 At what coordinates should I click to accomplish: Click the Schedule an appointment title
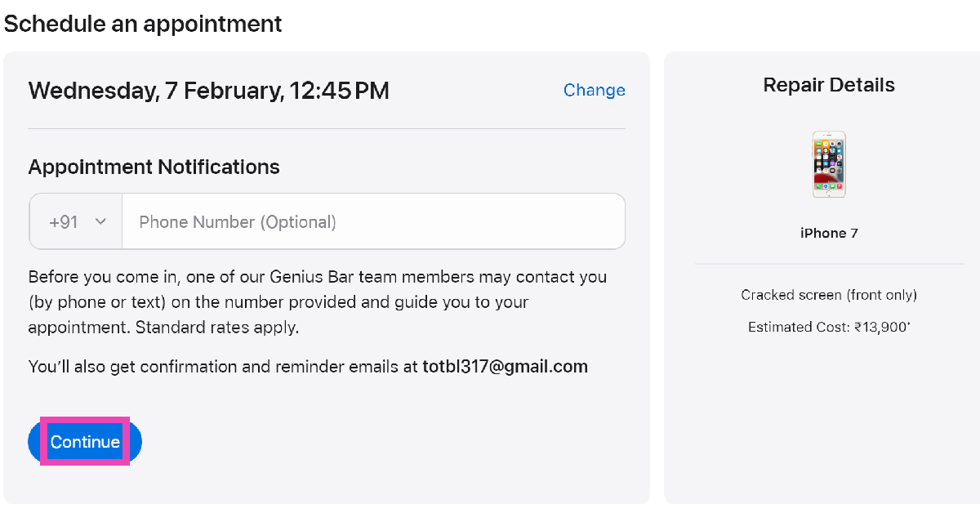[143, 24]
